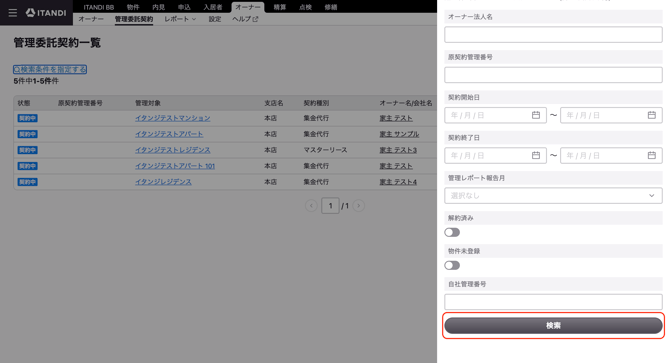Viewport: 670px width, 363px height.
Task: Click the 契約種別 column header
Action: click(x=316, y=103)
